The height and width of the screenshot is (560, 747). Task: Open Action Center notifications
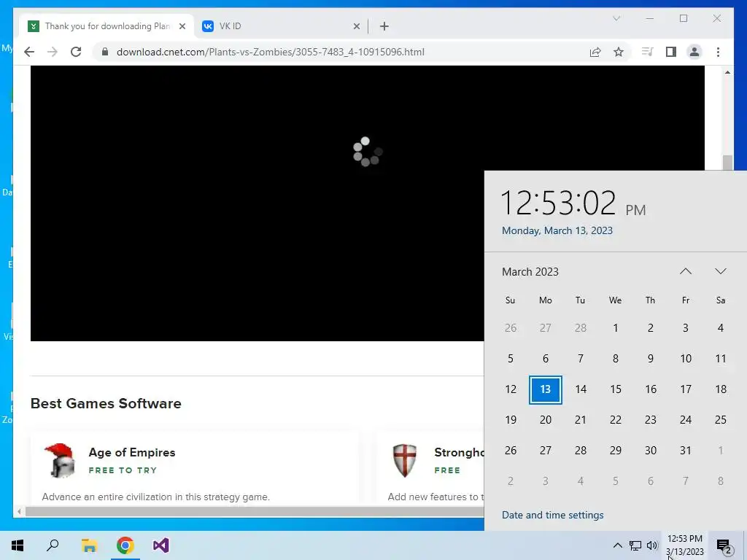click(724, 545)
